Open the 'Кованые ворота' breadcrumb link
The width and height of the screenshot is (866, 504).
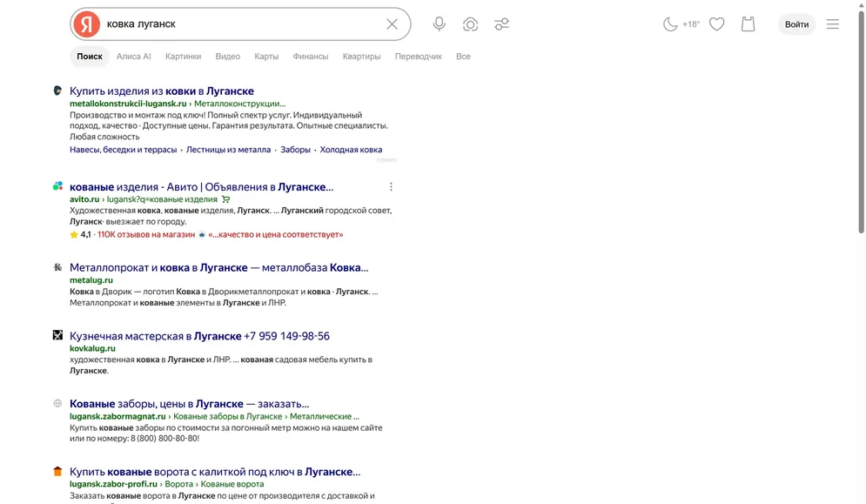[x=232, y=484]
